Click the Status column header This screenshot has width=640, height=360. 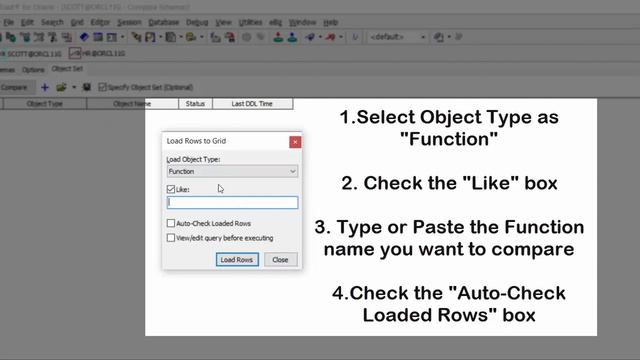click(195, 104)
